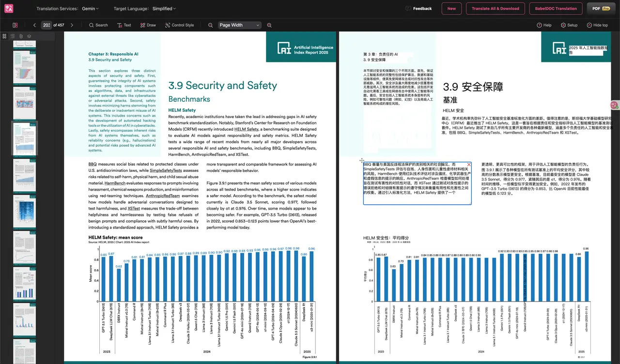Open the Search tool
The height and width of the screenshot is (364, 620).
(98, 25)
